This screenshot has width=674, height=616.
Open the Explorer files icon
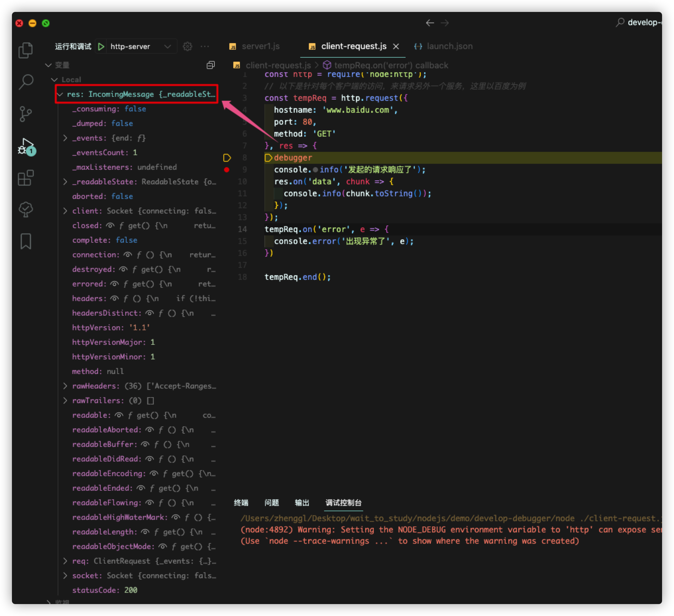tap(26, 50)
